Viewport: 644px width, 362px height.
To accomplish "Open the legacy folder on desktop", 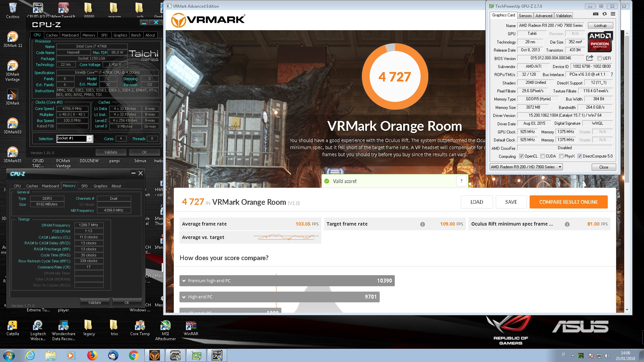I will click(89, 328).
